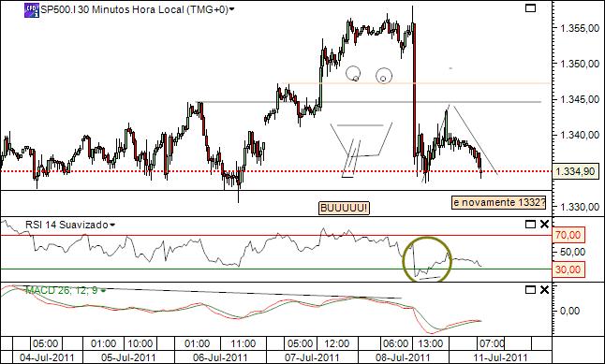Open the MACD 26, 12, 9 indicator dropdown
This screenshot has width=605, height=364.
103,290
